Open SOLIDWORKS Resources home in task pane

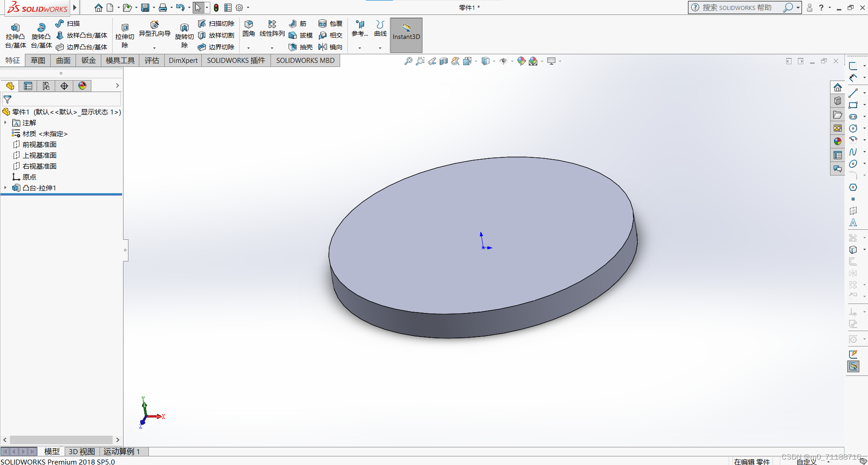click(838, 87)
